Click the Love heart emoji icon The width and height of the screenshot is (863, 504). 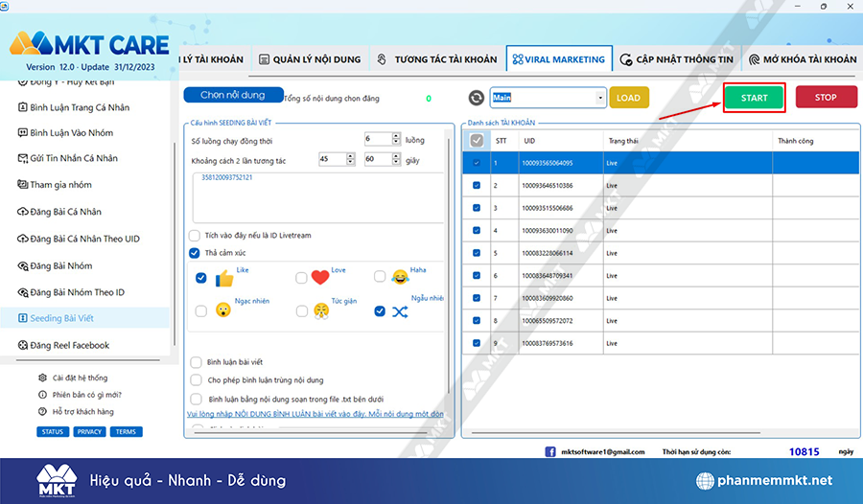320,277
